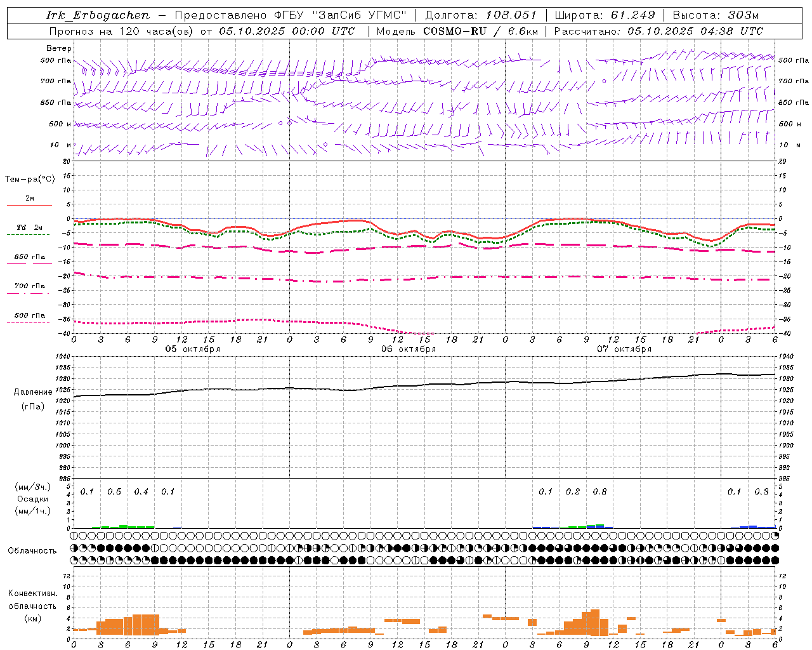The image size is (812, 650).
Task: Click the (мм/1ч.) precipitation unit label
Action: point(32,511)
